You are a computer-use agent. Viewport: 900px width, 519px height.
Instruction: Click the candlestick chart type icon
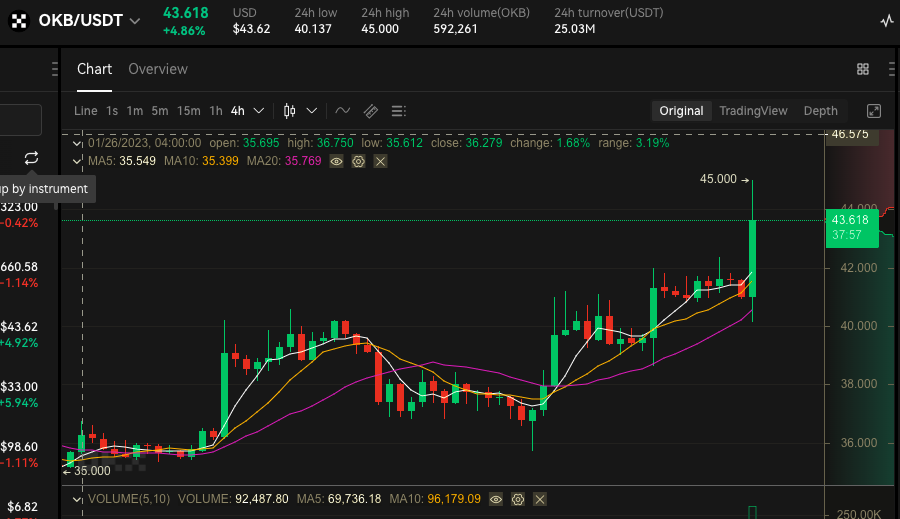pos(290,111)
